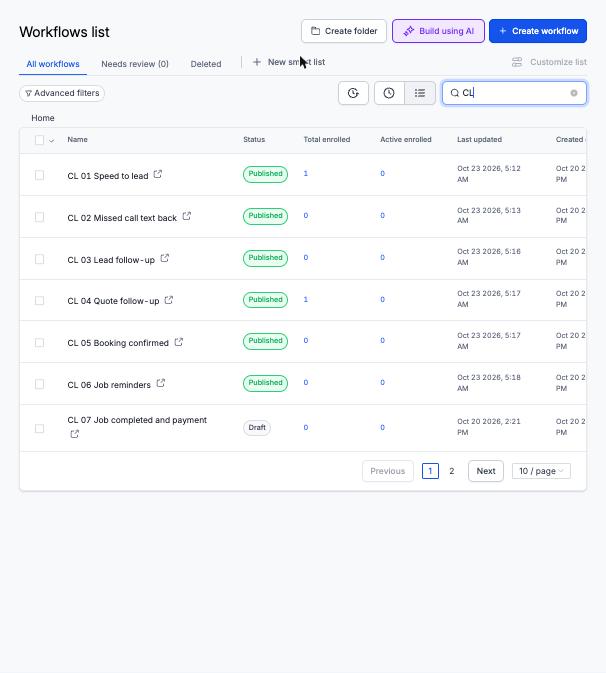Open CL 05 Booking confirmed external link icon
The image size is (606, 673).
pos(179,342)
